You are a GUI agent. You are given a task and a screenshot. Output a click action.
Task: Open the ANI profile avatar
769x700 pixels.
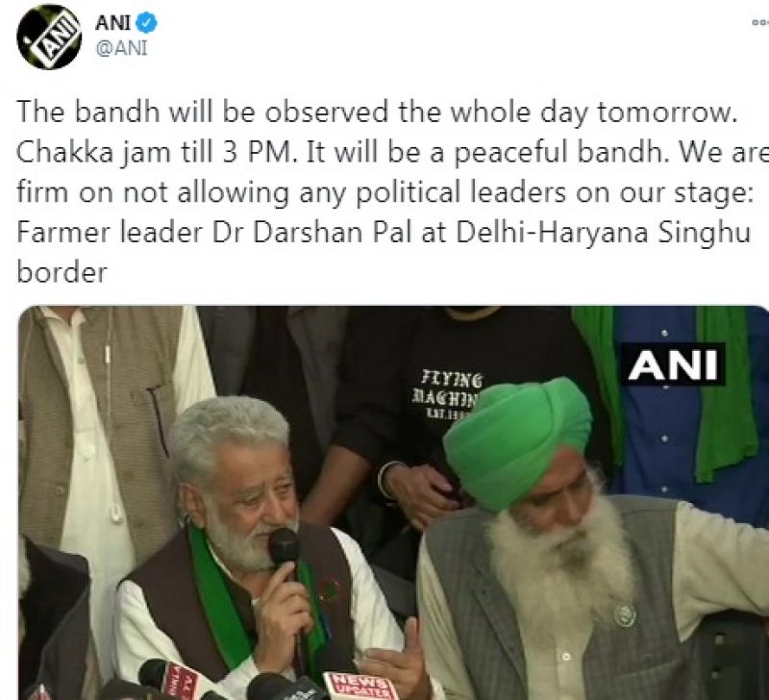click(49, 37)
